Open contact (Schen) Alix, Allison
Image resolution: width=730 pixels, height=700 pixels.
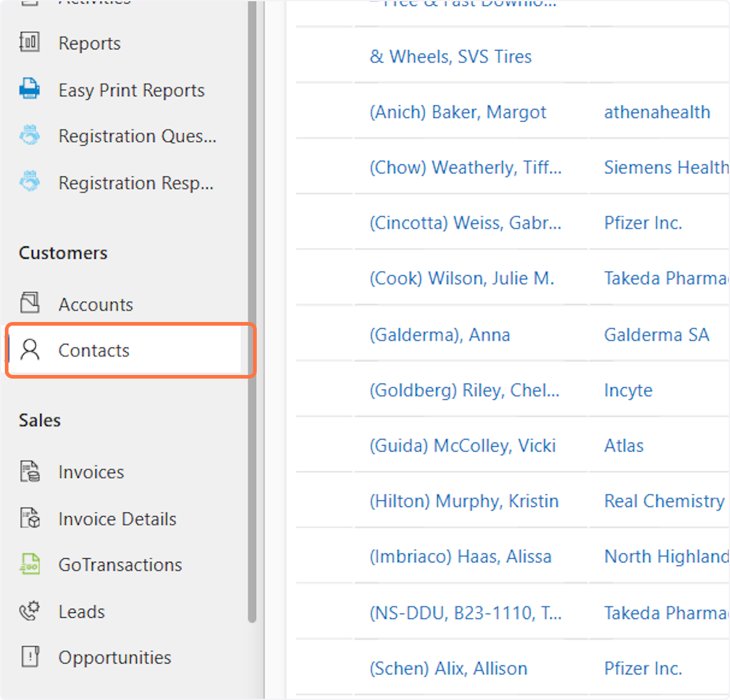(x=448, y=669)
